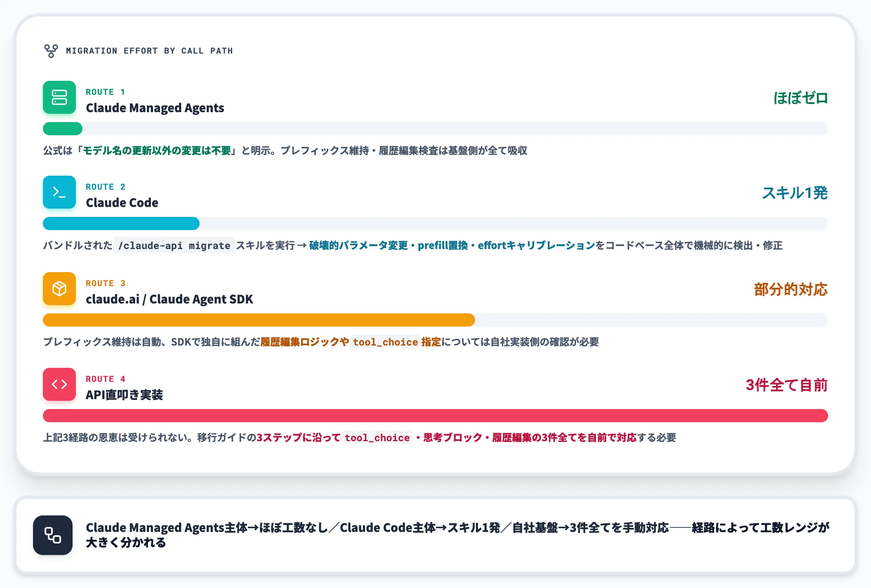
Task: Click the highlighted prefill置換 text
Action: (443, 246)
